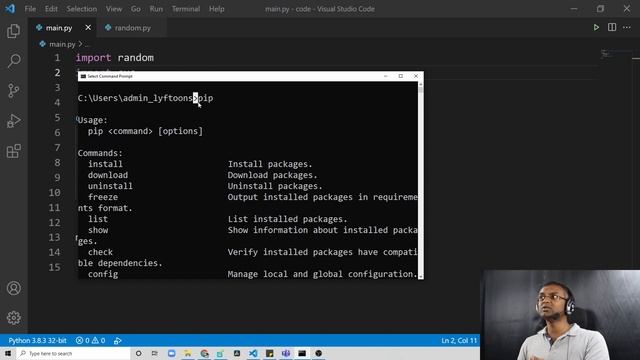Open Zoom app from taskbar
Screen dimensions: 640x360
pyautogui.click(x=171, y=353)
